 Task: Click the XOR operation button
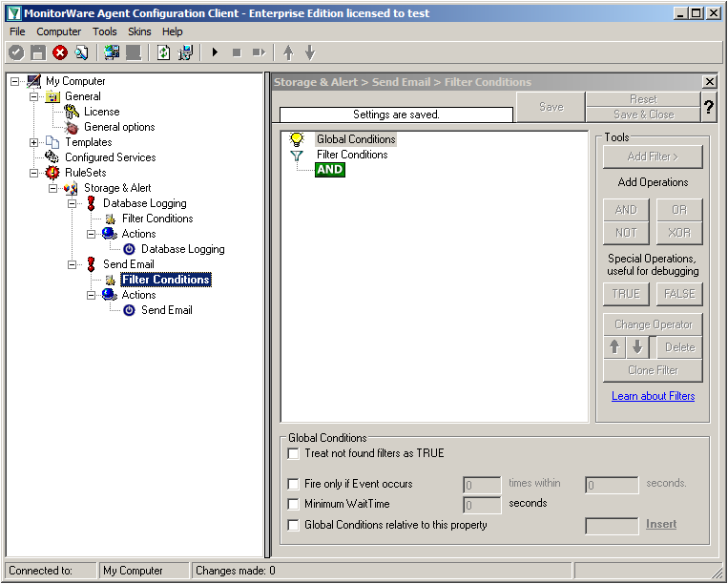[x=679, y=233]
